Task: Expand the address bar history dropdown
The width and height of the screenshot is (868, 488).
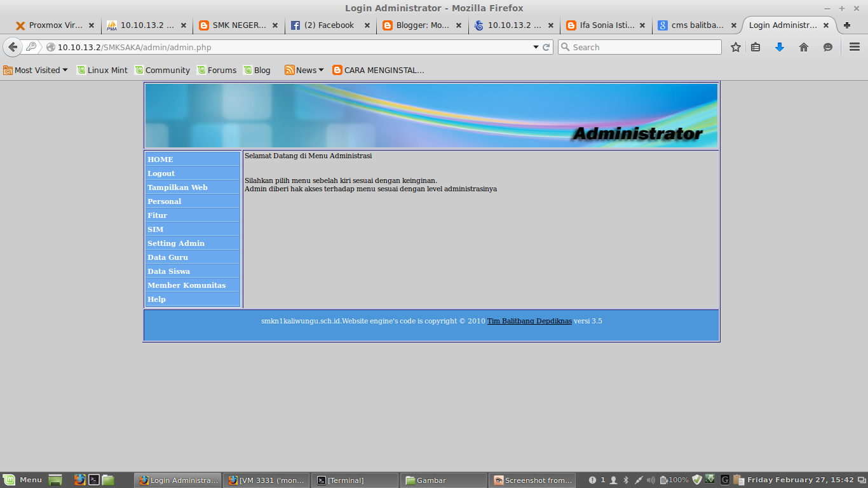Action: click(x=536, y=46)
